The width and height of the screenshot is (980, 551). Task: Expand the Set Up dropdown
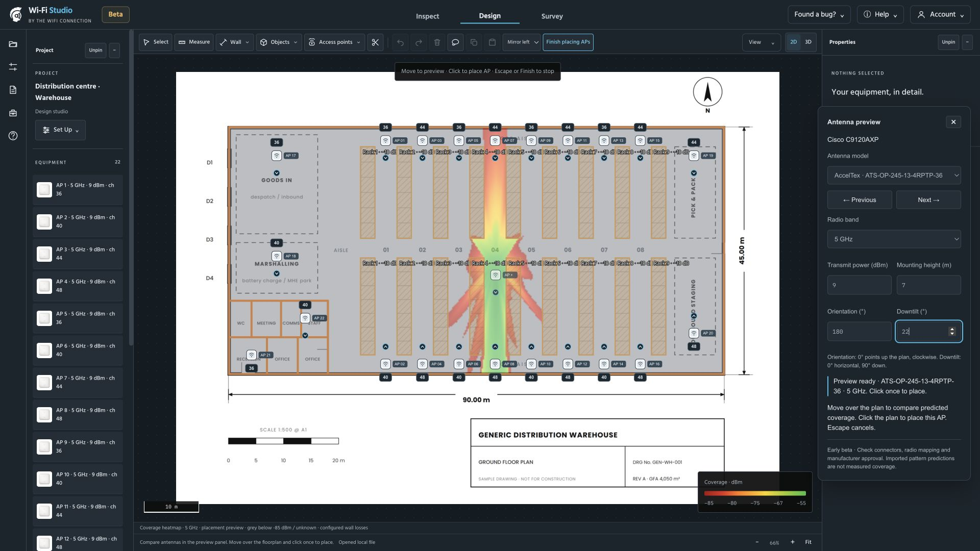point(60,130)
